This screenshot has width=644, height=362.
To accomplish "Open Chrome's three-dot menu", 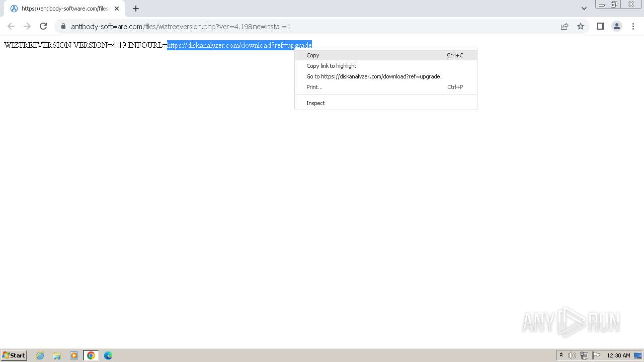I will click(x=633, y=26).
